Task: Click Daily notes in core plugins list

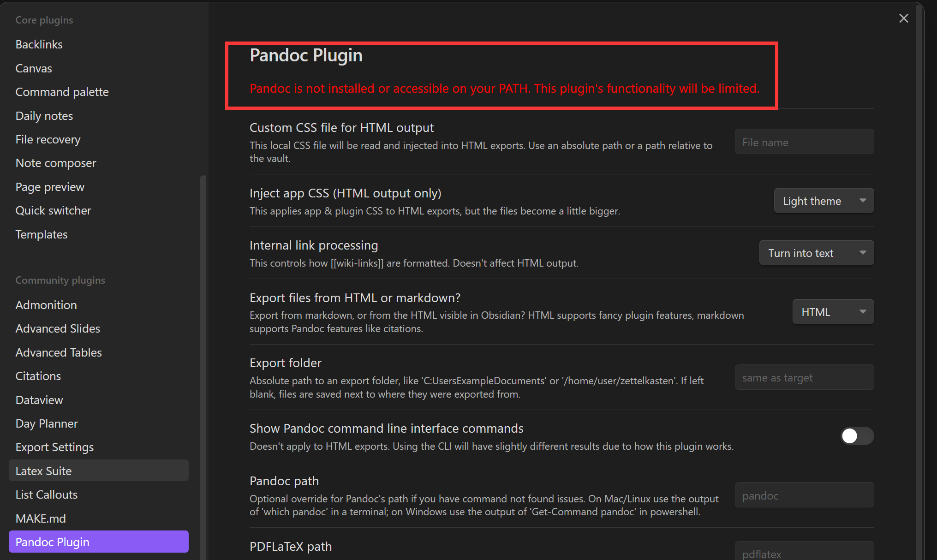Action: click(x=45, y=115)
